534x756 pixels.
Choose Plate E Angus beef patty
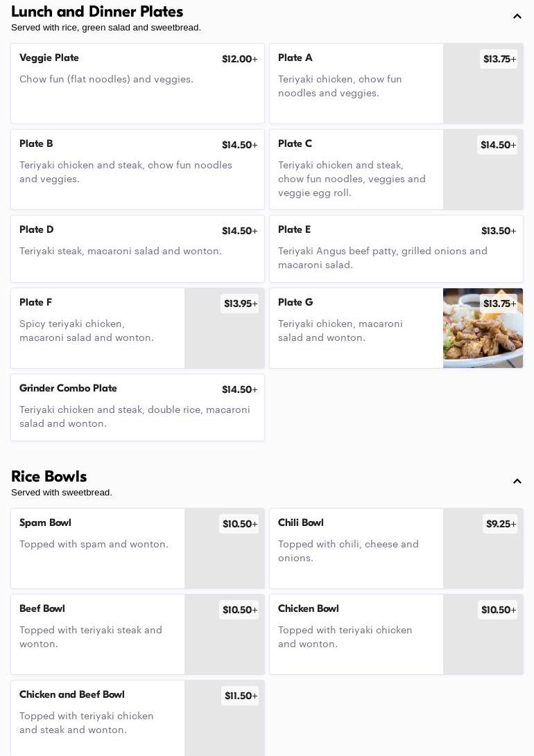(x=396, y=248)
